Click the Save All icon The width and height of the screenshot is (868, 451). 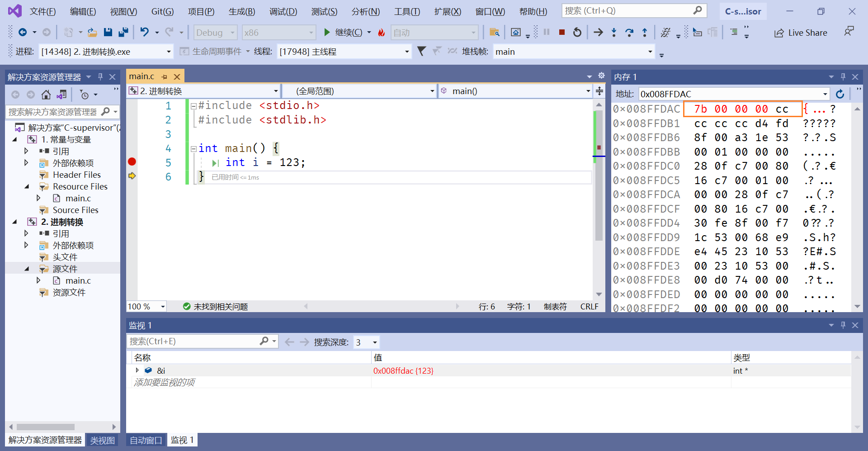tap(123, 32)
